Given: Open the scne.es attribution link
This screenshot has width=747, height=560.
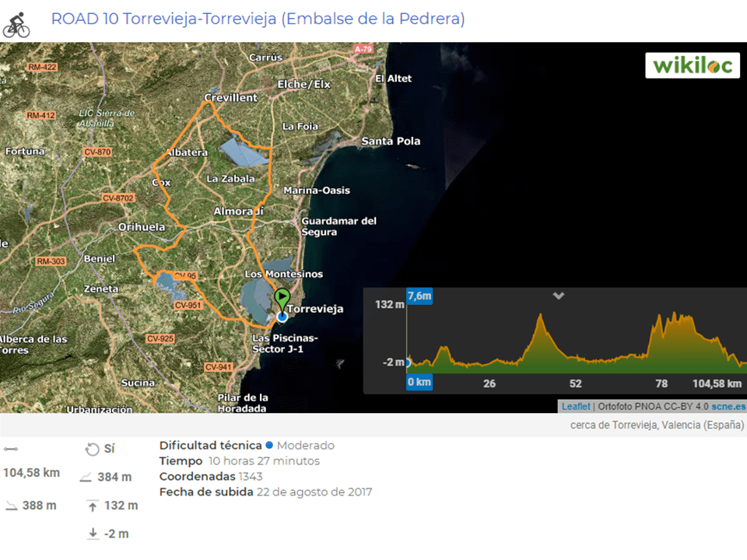Looking at the screenshot, I should click(728, 406).
